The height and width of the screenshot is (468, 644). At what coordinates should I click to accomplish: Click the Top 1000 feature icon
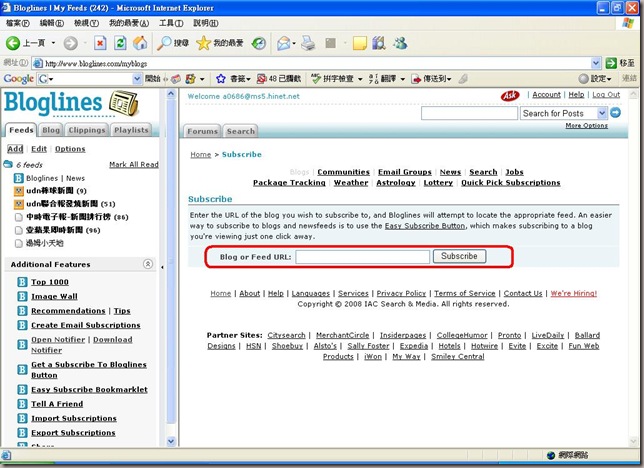point(21,282)
